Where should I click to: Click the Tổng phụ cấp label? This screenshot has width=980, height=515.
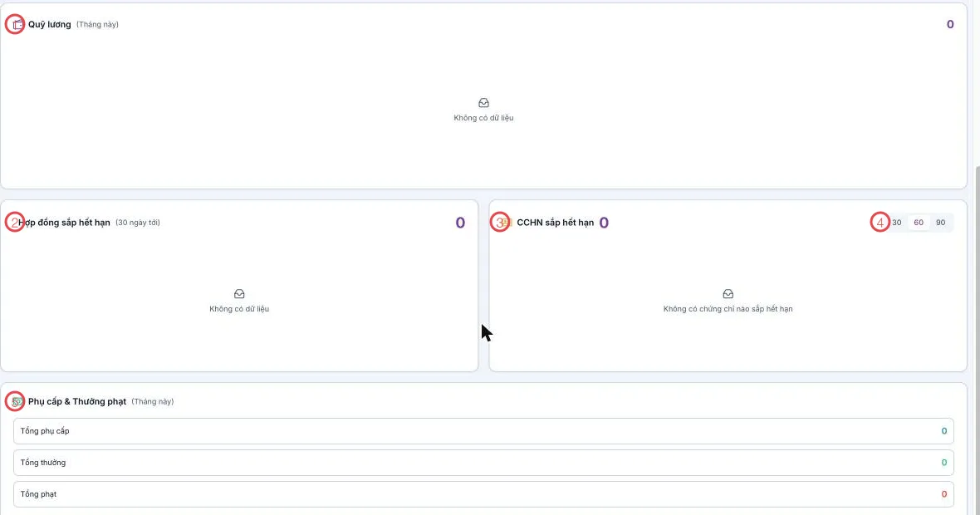[45, 431]
